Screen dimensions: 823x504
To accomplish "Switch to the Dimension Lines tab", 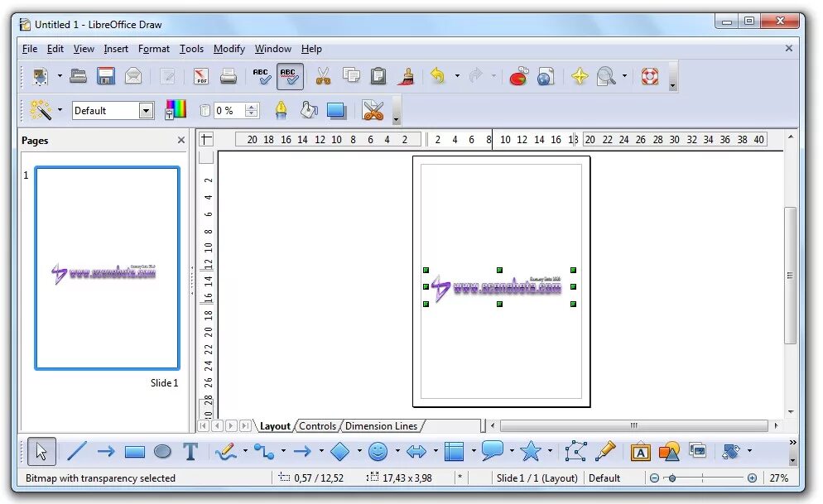I will pyautogui.click(x=381, y=426).
